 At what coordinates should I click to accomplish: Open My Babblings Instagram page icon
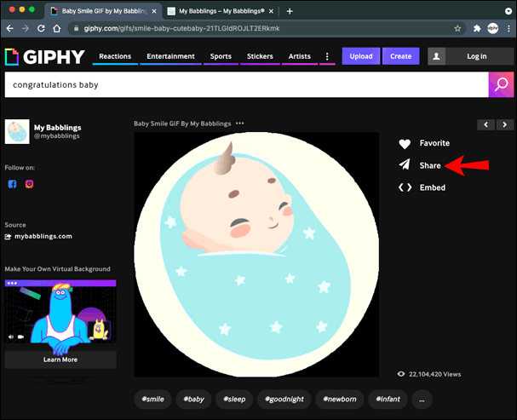coord(29,184)
